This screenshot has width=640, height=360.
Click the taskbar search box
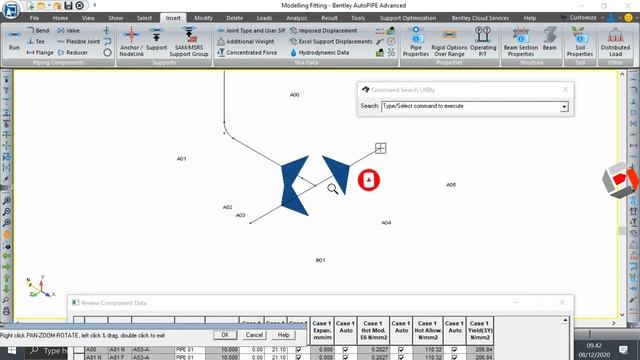point(47,351)
